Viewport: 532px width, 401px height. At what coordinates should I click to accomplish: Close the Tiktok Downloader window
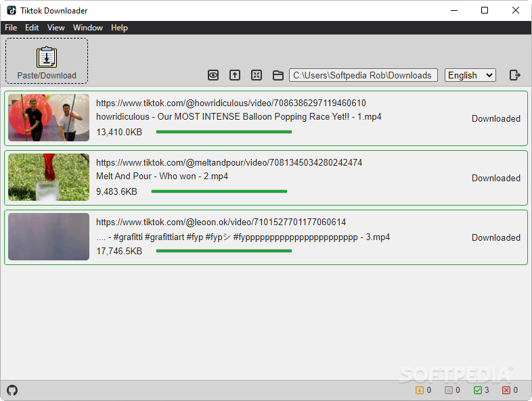[x=516, y=11]
